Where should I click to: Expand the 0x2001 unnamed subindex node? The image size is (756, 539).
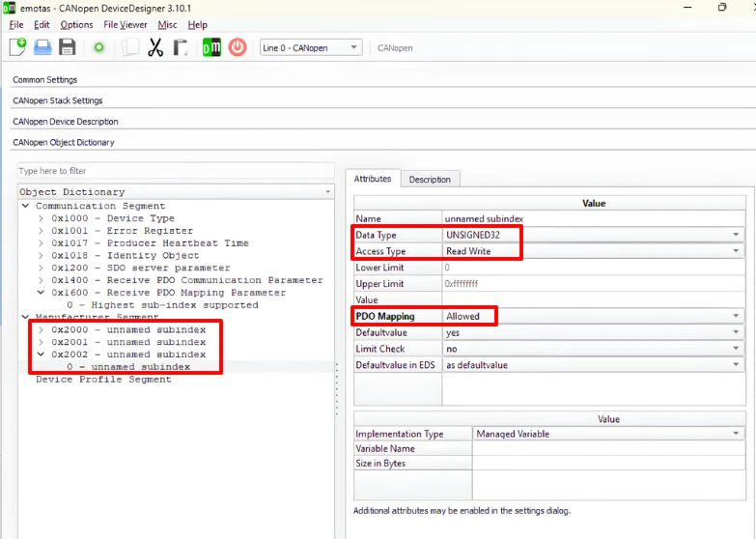(41, 342)
